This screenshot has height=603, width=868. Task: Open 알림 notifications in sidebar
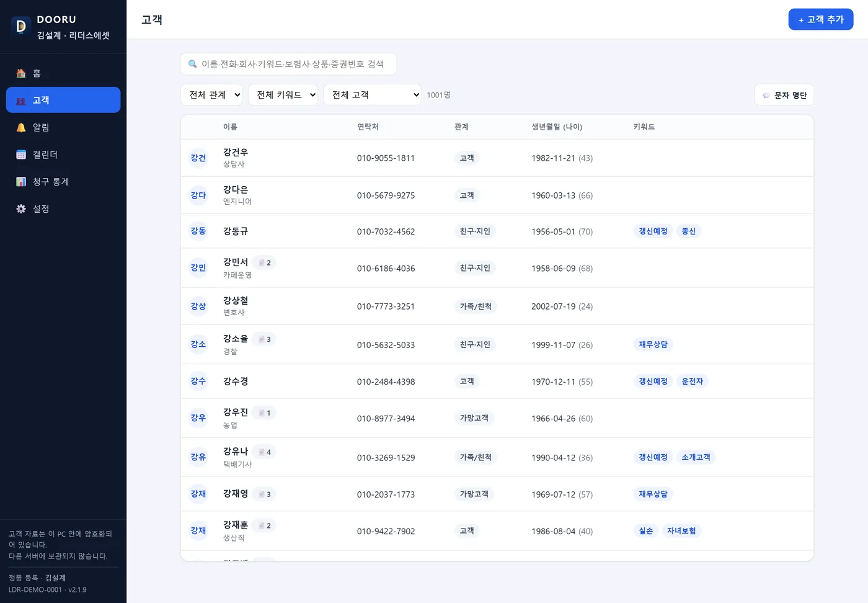(63, 127)
